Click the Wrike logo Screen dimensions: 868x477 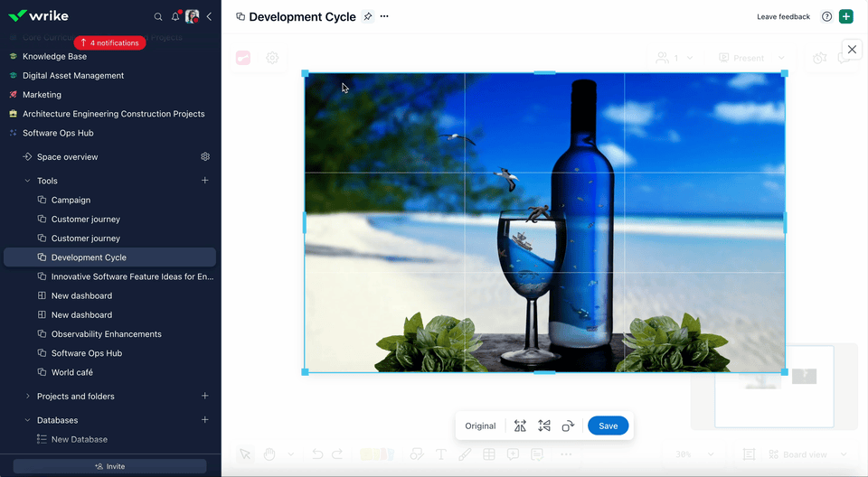click(x=38, y=16)
